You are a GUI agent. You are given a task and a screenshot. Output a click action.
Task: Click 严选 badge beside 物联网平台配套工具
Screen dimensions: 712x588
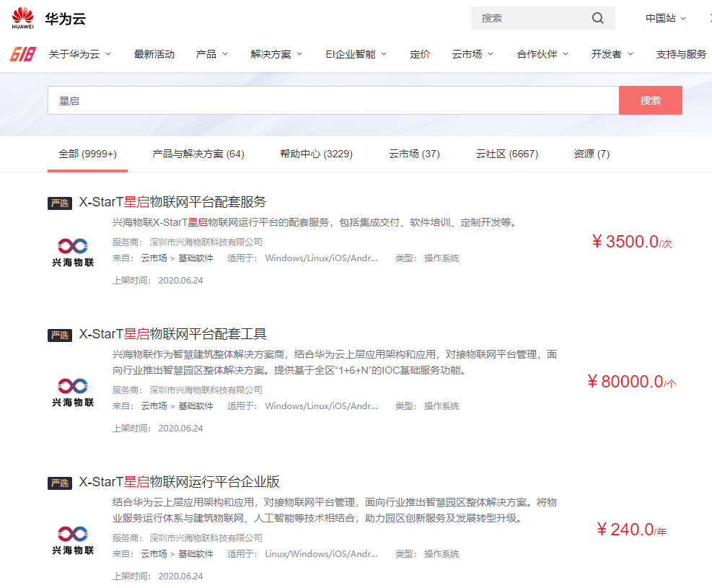click(60, 335)
